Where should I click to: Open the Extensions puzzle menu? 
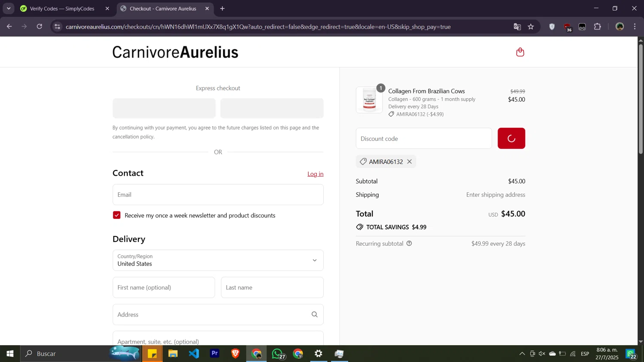coord(597,27)
